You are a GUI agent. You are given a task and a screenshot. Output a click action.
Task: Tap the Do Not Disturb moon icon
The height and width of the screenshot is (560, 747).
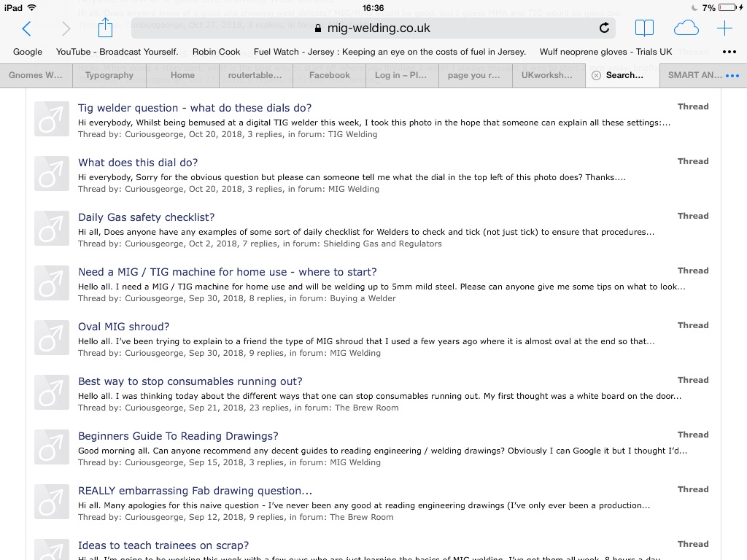694,7
